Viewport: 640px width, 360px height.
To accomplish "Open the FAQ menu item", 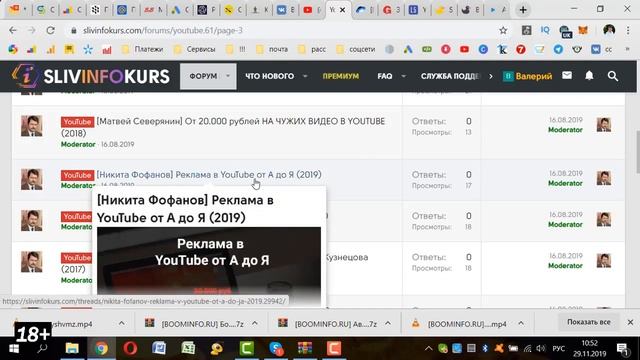I will tap(384, 76).
